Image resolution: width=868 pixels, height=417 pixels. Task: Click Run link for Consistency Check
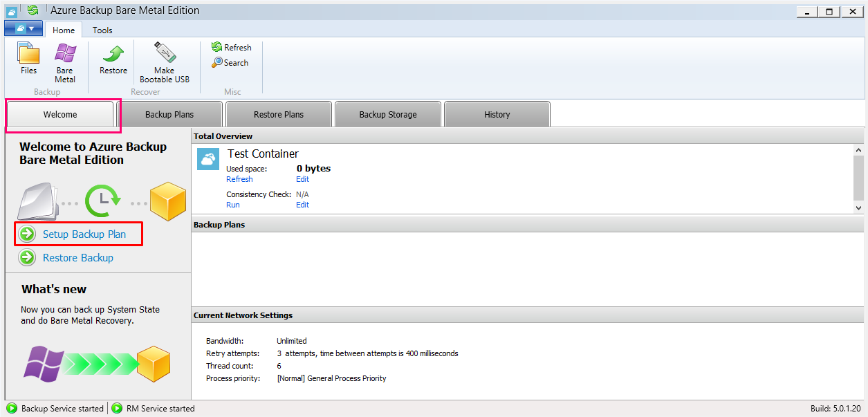[x=233, y=205]
